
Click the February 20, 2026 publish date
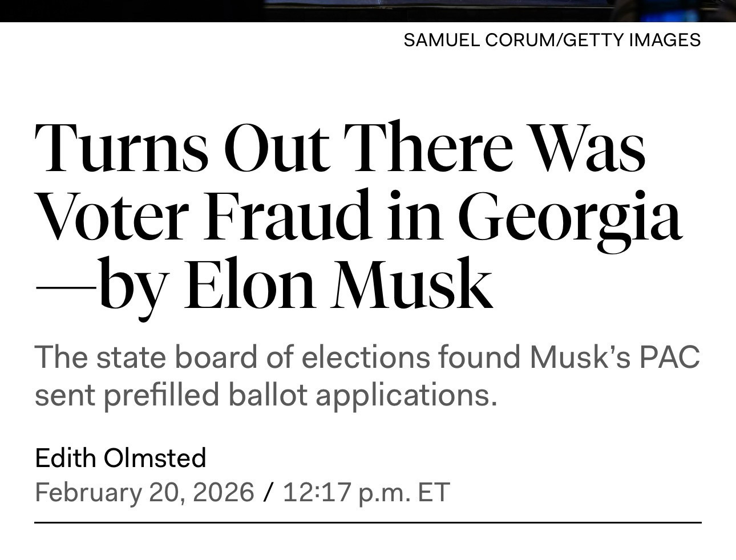[144, 492]
